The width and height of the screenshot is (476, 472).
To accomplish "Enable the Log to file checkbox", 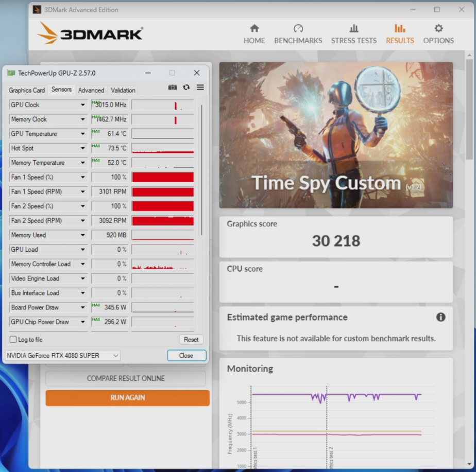I will [13, 340].
